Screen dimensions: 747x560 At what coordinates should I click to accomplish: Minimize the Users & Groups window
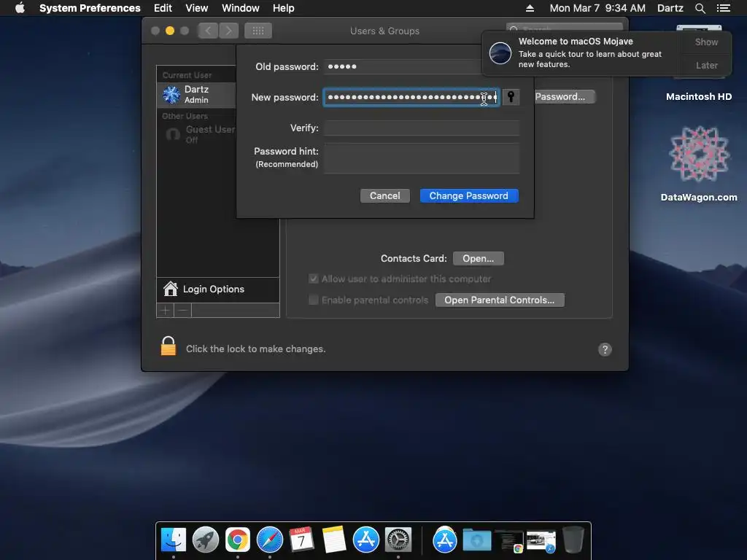click(169, 31)
